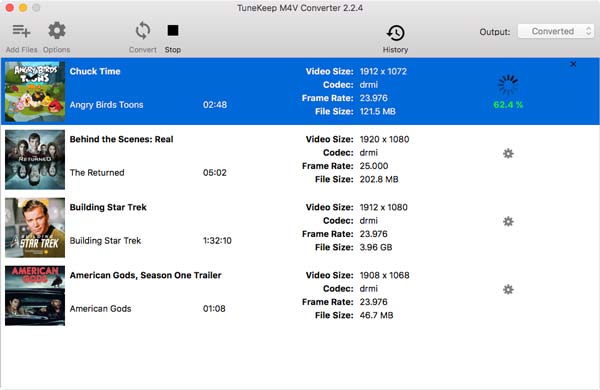Stop the conversion with the Stop button
The width and height of the screenshot is (600, 390).
(173, 30)
